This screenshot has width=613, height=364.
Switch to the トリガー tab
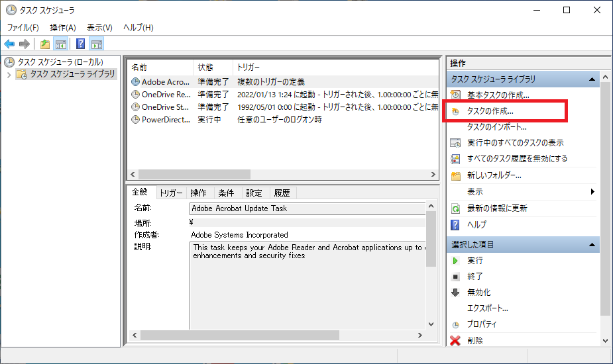171,193
